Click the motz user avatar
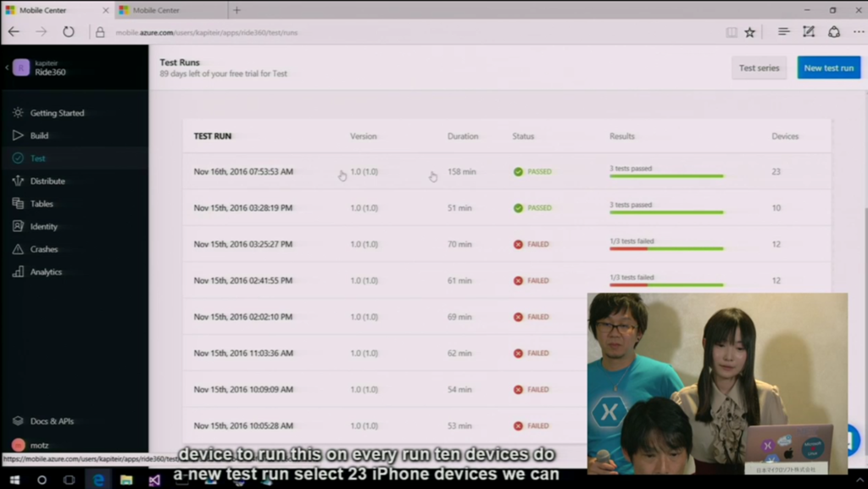This screenshot has height=489, width=868. tap(18, 445)
